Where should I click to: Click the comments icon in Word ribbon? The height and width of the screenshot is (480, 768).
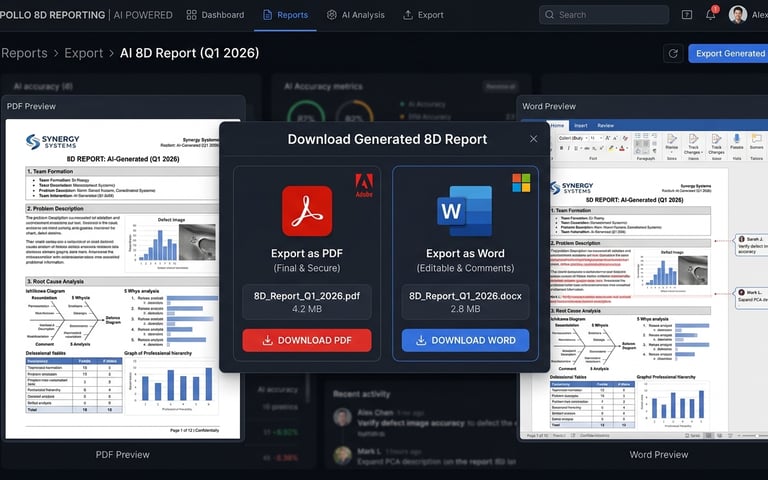tap(757, 139)
